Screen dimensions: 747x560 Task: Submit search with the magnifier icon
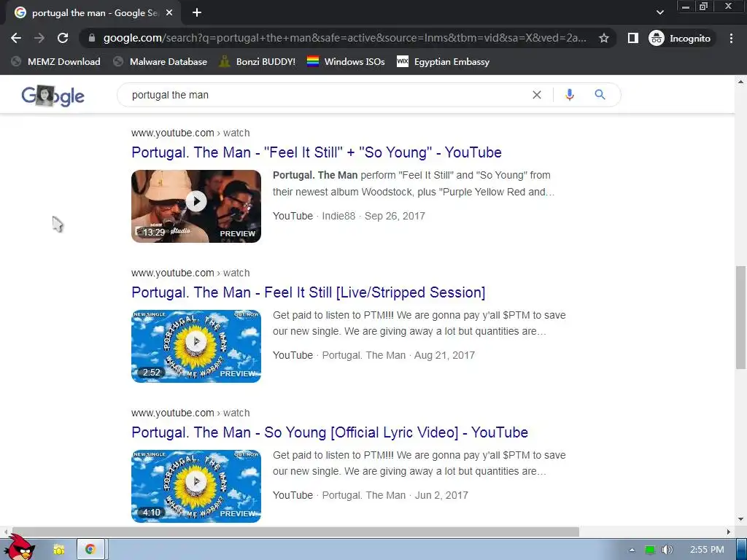click(600, 95)
